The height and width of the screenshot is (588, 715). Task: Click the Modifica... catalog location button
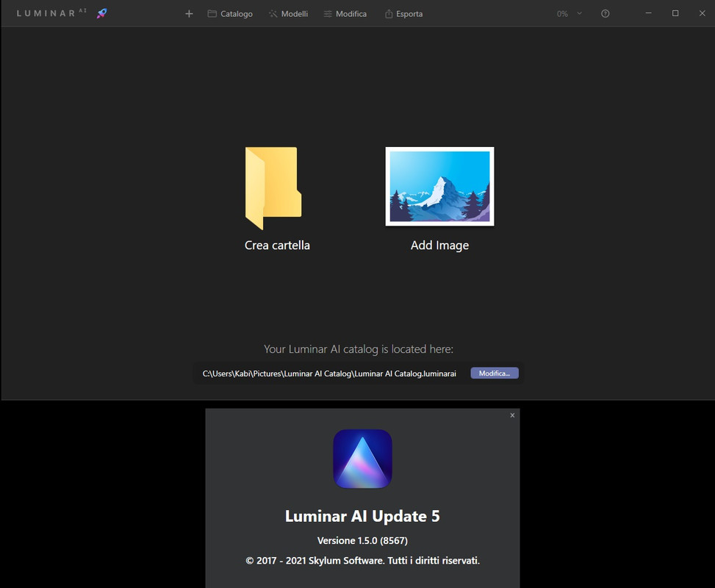point(495,373)
